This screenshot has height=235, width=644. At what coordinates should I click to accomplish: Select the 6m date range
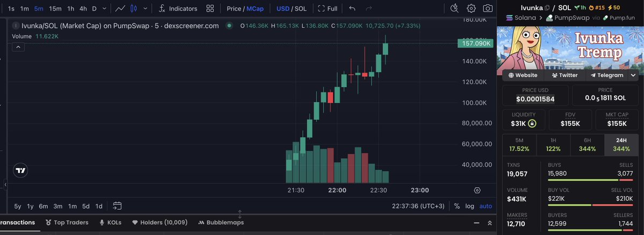(44, 206)
